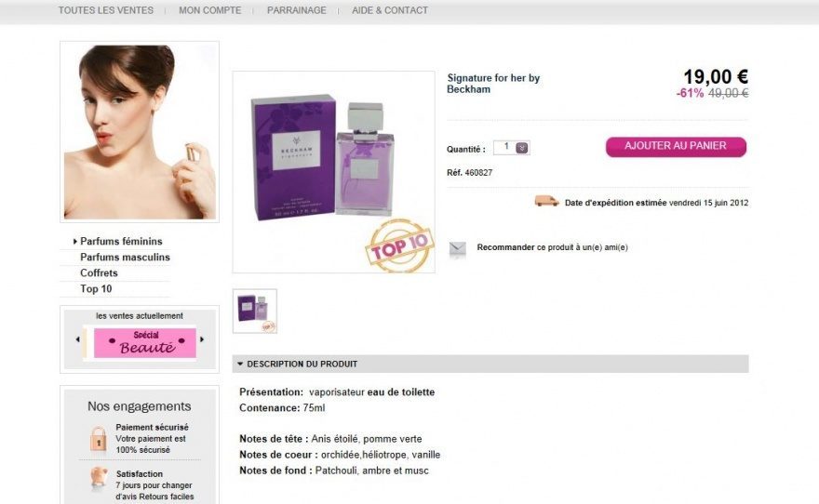
Task: Expand the Parfums féminins category arrow
Action: pos(75,242)
